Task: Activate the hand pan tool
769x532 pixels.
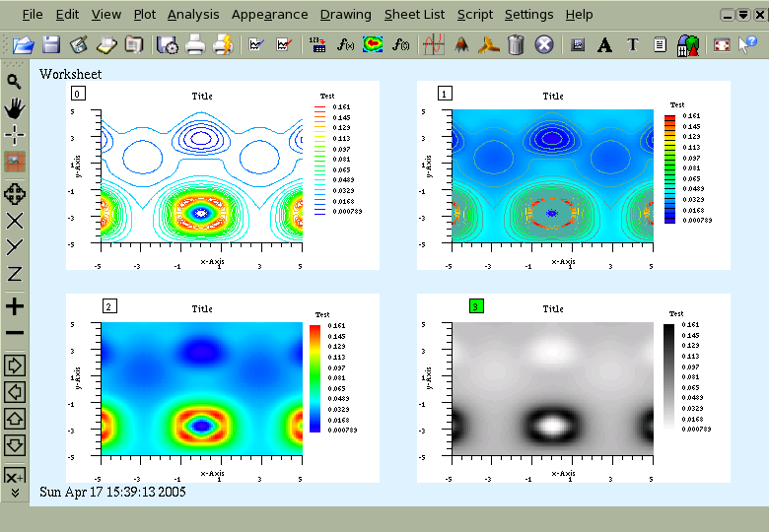Action: (x=14, y=108)
